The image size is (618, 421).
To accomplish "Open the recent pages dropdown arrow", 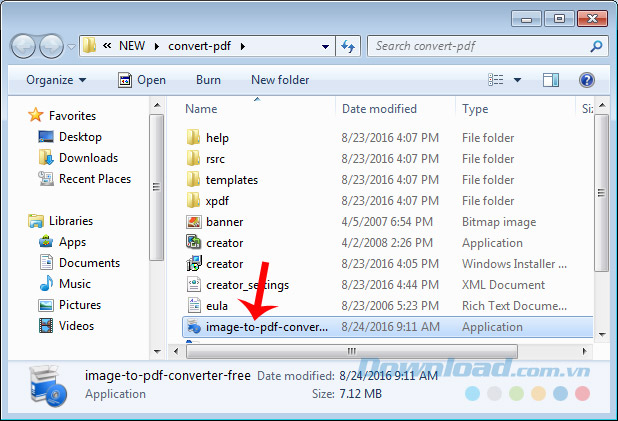I will tap(71, 47).
